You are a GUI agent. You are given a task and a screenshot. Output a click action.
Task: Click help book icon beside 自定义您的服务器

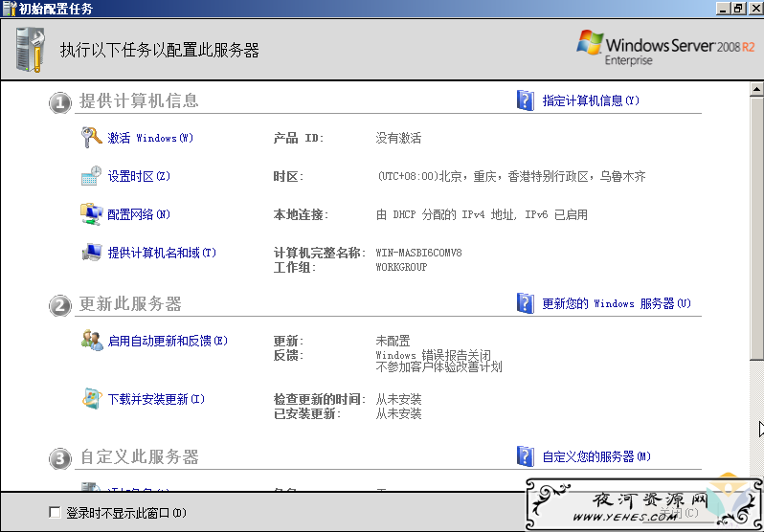pos(526,456)
